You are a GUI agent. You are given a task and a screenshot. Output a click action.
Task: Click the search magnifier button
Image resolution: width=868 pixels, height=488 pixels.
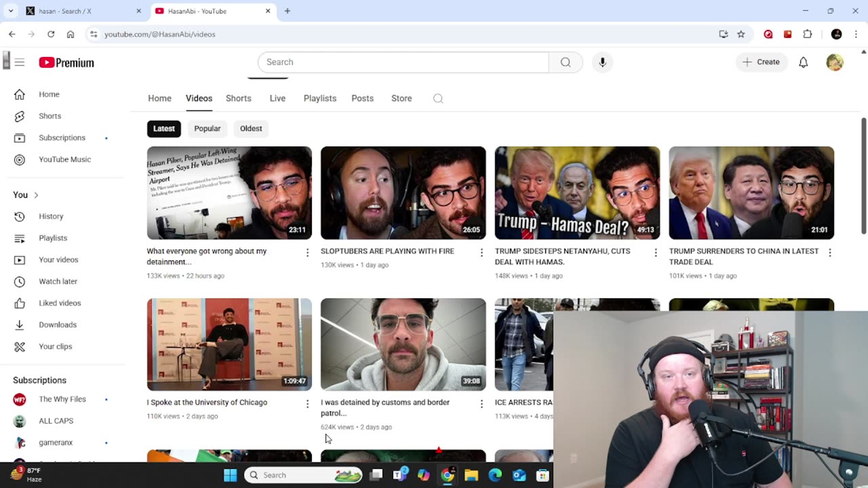coord(566,62)
